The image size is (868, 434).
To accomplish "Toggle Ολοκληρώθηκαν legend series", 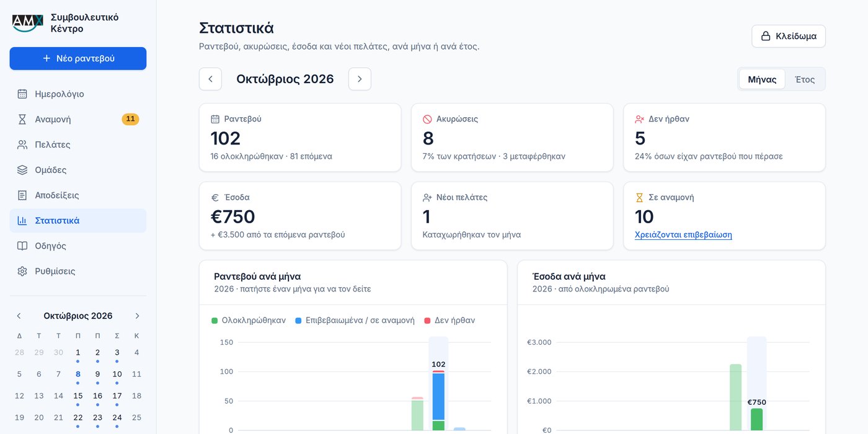I will [x=249, y=321].
